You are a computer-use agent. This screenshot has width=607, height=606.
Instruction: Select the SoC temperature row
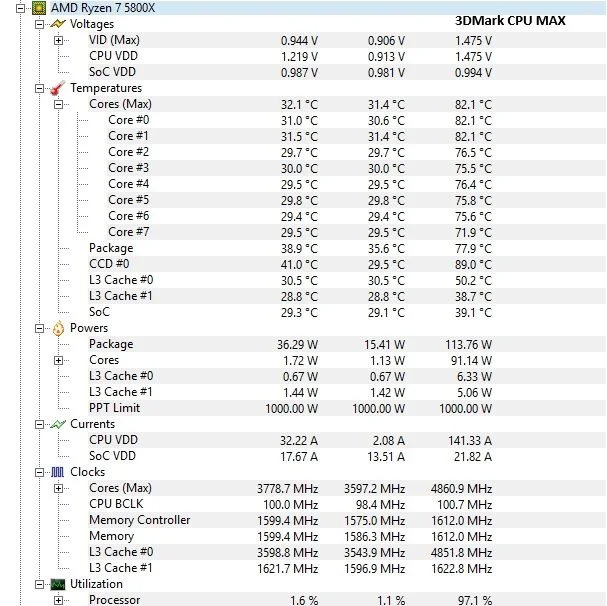coord(347,312)
